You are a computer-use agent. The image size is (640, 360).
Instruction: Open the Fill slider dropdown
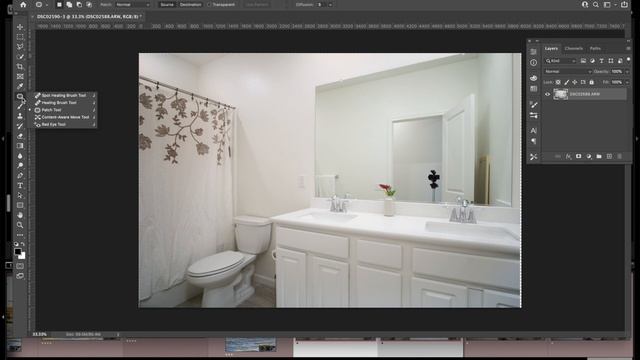(627, 82)
